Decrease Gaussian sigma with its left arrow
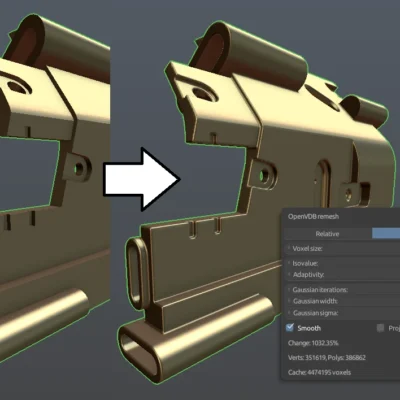 (288, 313)
